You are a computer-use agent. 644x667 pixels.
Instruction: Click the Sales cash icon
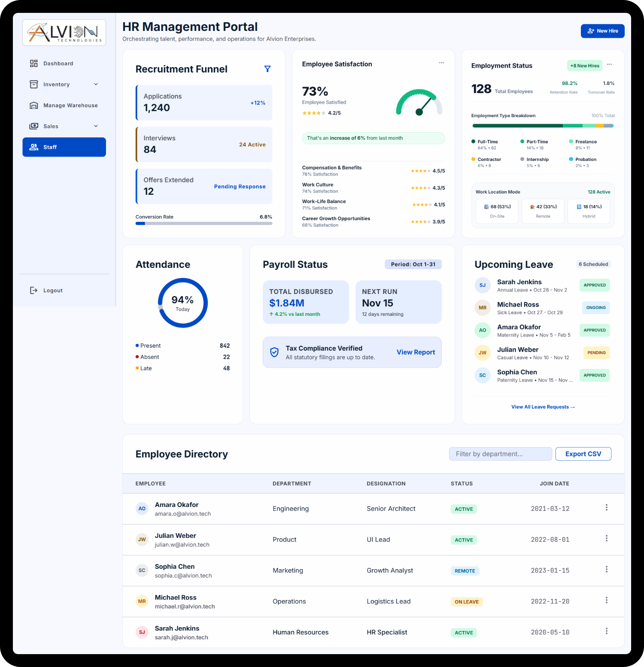[34, 126]
